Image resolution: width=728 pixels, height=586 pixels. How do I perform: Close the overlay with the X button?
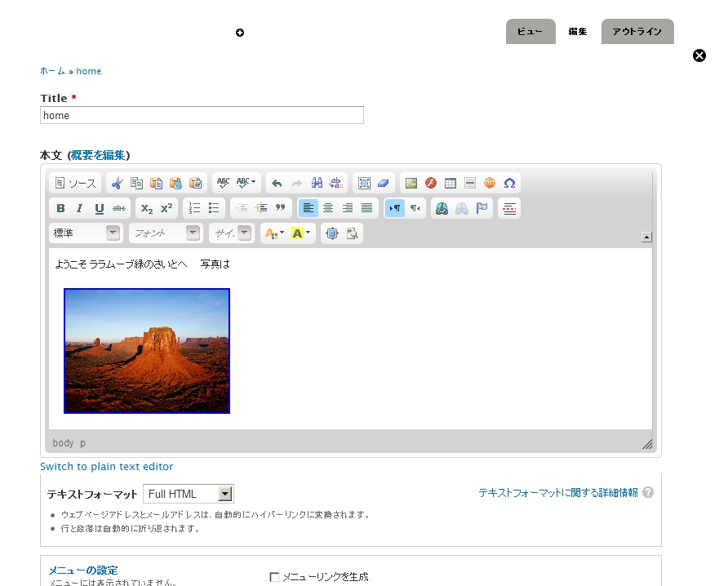[x=699, y=55]
